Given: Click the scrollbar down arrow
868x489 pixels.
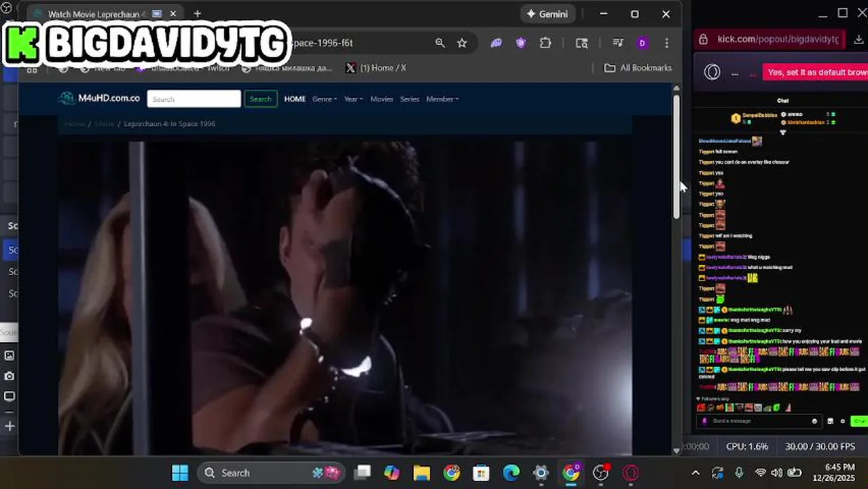Looking at the screenshot, I should [676, 450].
